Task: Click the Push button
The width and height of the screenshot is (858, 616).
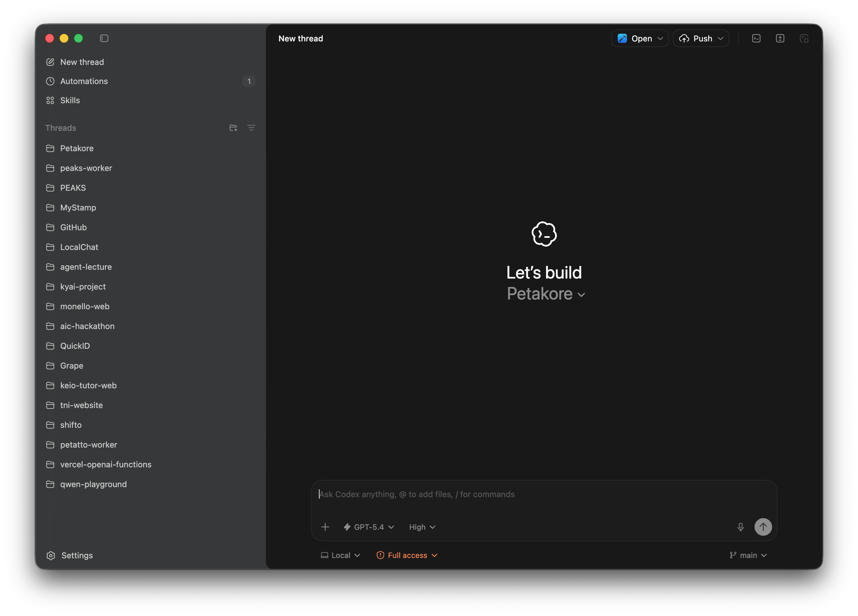Action: coord(695,39)
